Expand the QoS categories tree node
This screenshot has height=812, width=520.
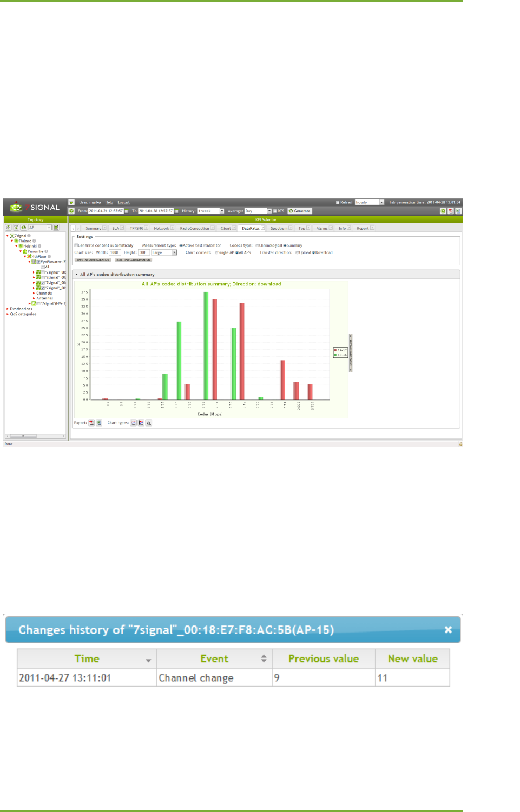[8, 314]
